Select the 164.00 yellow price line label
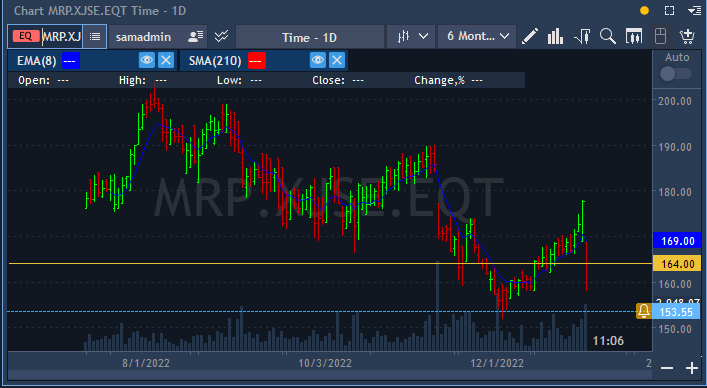707x388 pixels. point(677,264)
